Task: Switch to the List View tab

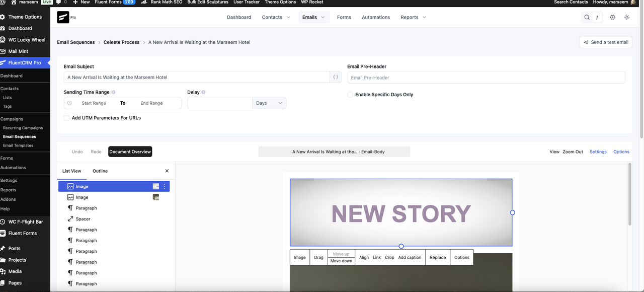Action: click(72, 171)
